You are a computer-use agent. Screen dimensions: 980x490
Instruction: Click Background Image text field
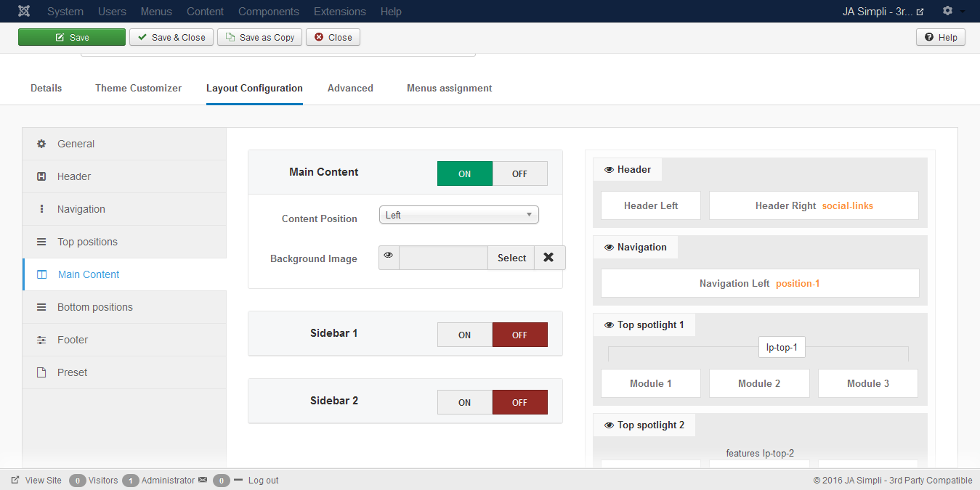(x=443, y=258)
